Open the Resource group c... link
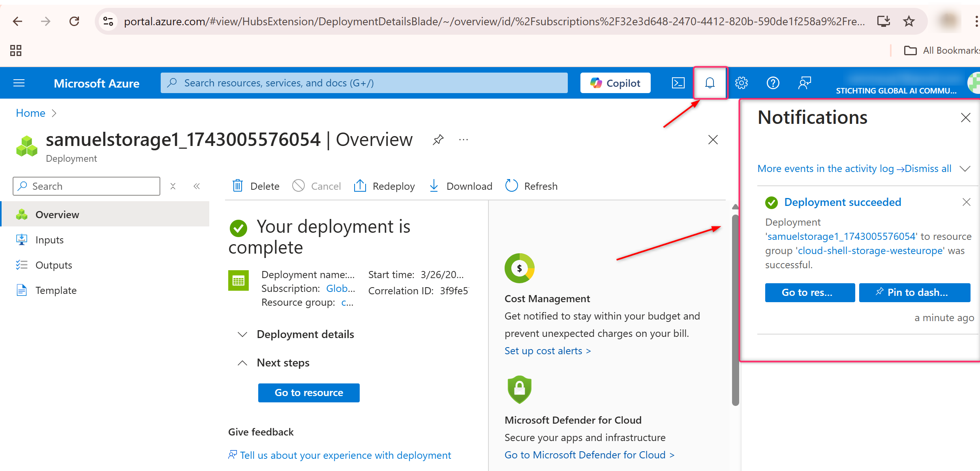 point(347,303)
